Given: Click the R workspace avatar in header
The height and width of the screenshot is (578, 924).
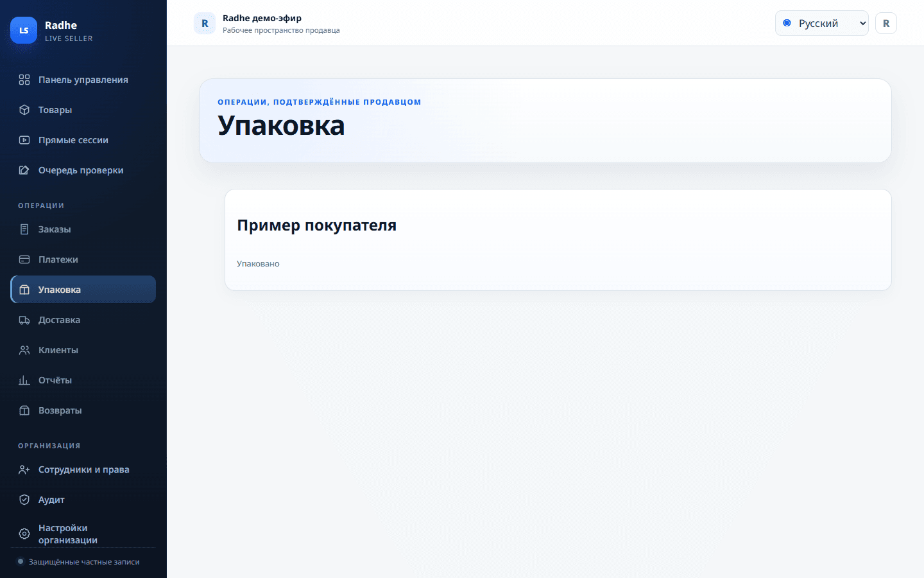Looking at the screenshot, I should 205,23.
